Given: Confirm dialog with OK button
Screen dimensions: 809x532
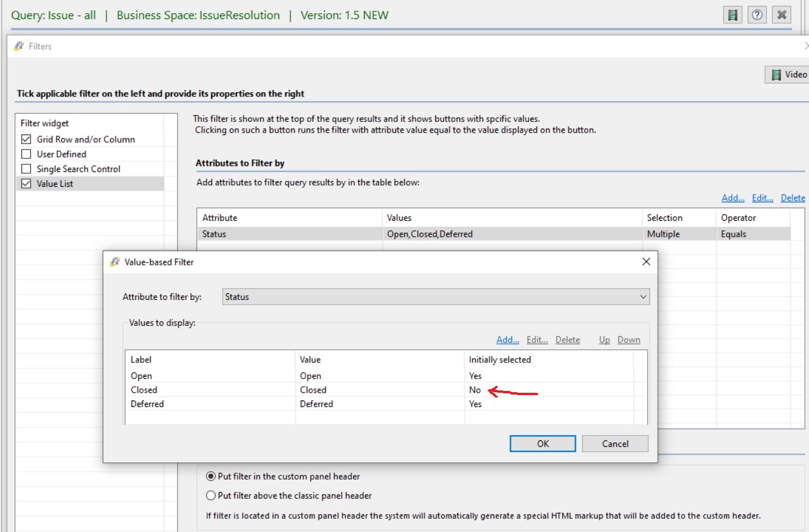Looking at the screenshot, I should click(x=543, y=443).
